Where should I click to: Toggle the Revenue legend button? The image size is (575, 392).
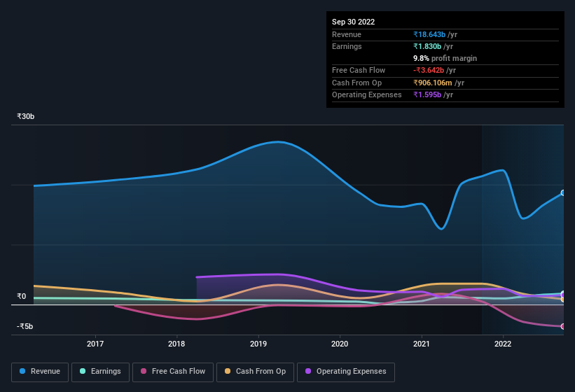click(40, 372)
